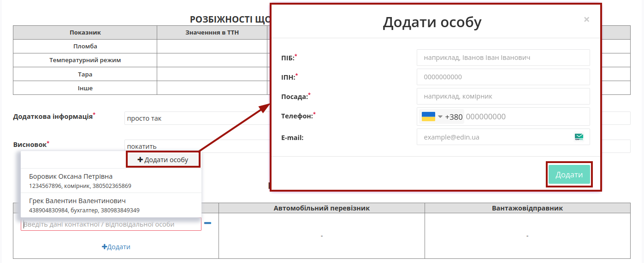Click the envelope icon in E-mail field
Viewport: 644px width, 263px height.
click(579, 137)
